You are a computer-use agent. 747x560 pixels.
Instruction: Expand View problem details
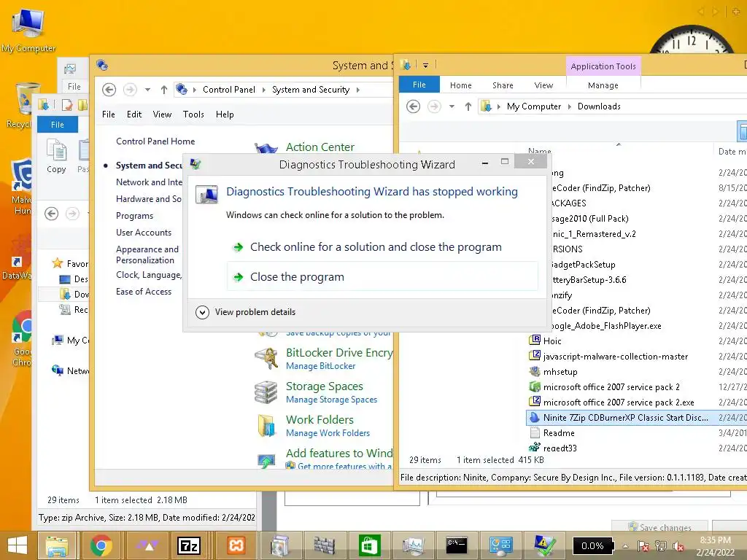click(x=246, y=312)
